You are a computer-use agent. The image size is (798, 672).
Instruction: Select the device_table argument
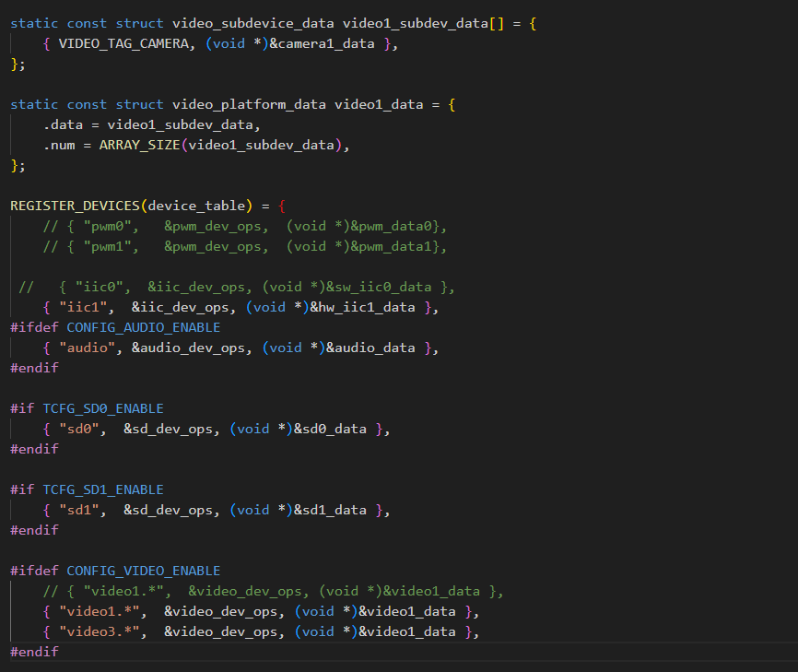tap(196, 206)
